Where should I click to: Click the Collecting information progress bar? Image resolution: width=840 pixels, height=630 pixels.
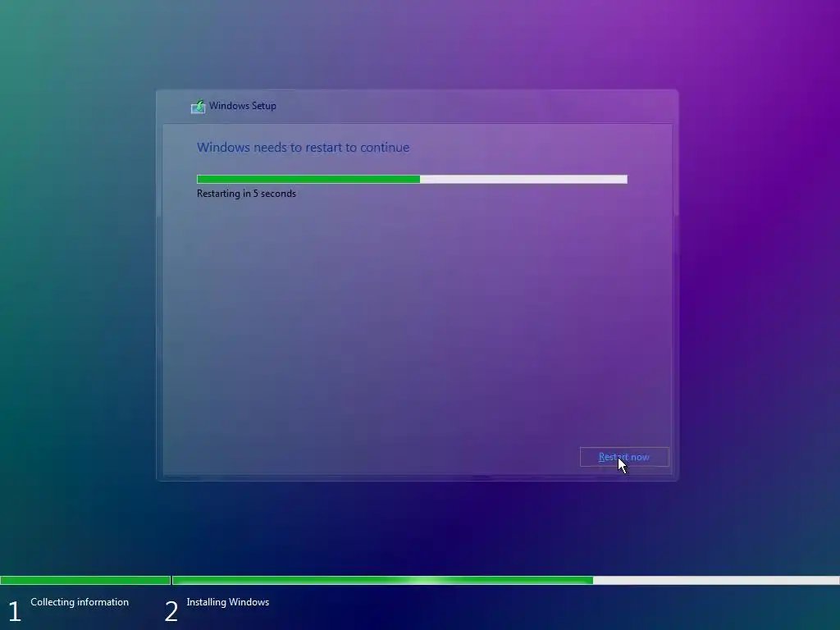(85, 580)
